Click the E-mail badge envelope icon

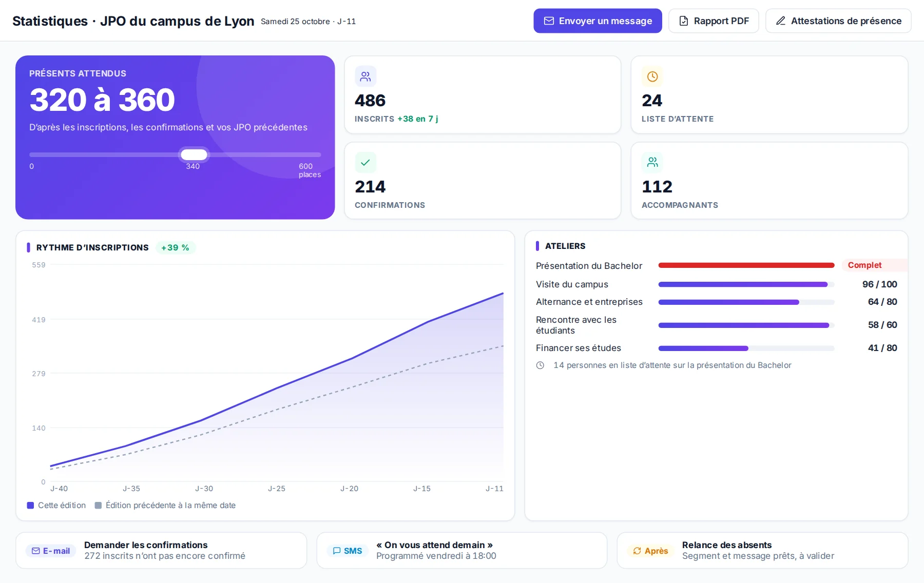click(36, 551)
